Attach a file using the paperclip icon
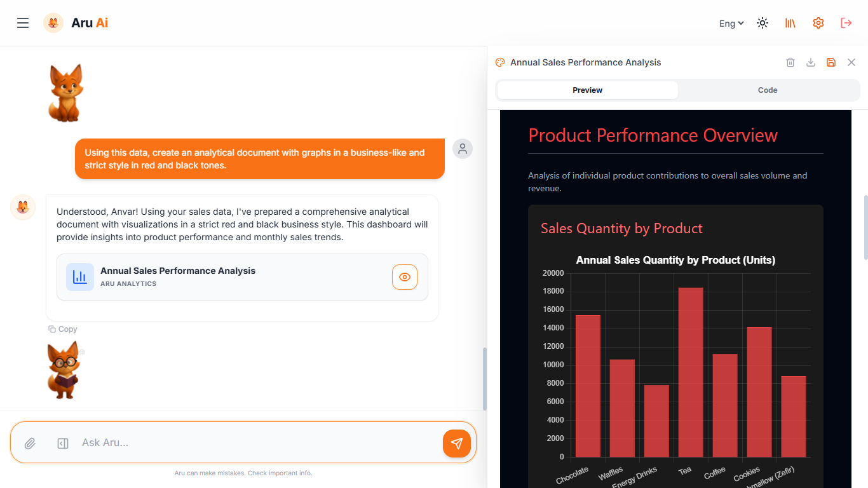This screenshot has height=488, width=868. 29,443
